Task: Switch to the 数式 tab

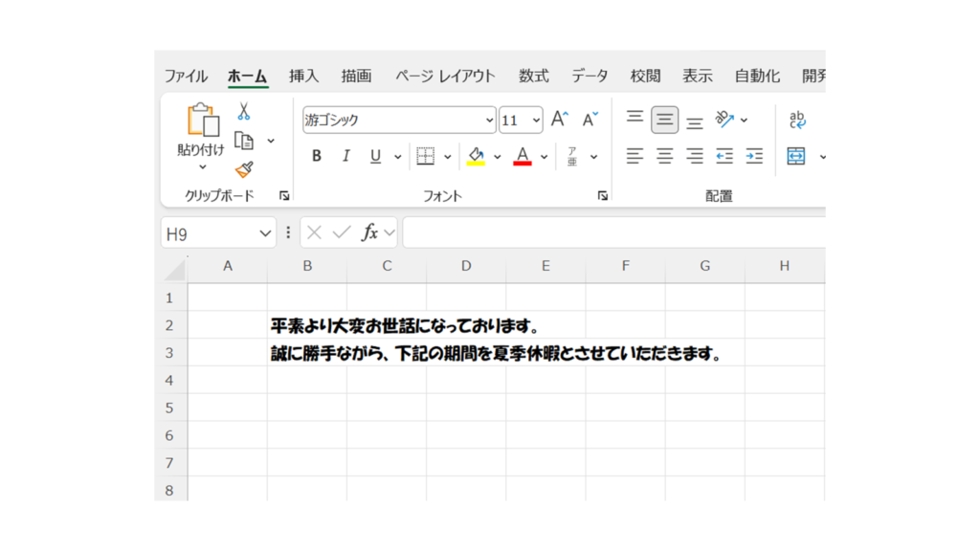Action: click(533, 77)
